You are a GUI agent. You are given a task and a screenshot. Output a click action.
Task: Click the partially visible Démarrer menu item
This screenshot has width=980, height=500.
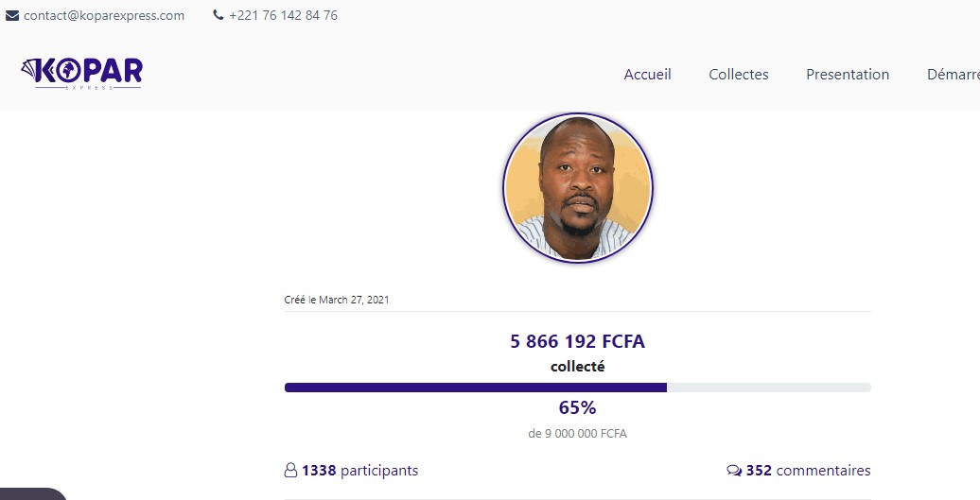pos(953,75)
